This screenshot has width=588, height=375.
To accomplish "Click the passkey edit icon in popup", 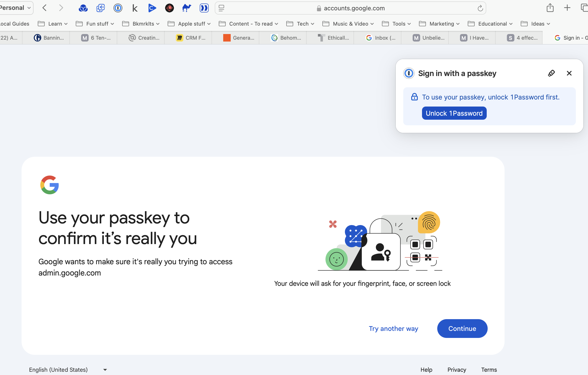I will pos(551,73).
